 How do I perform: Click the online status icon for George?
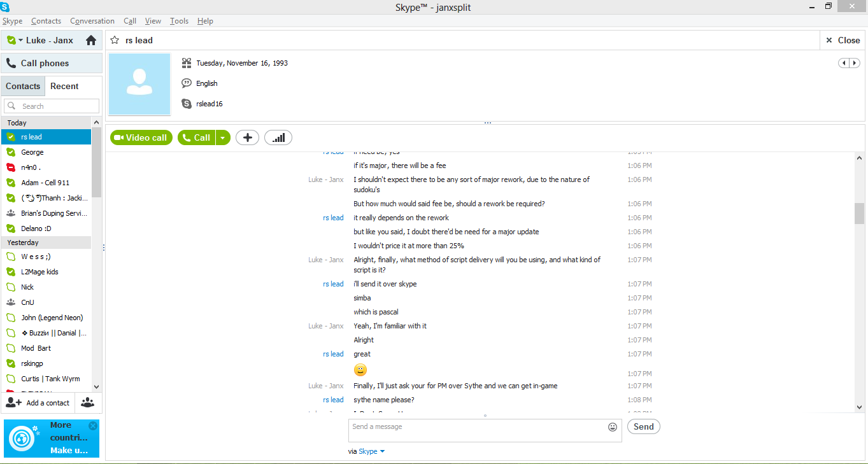10,152
